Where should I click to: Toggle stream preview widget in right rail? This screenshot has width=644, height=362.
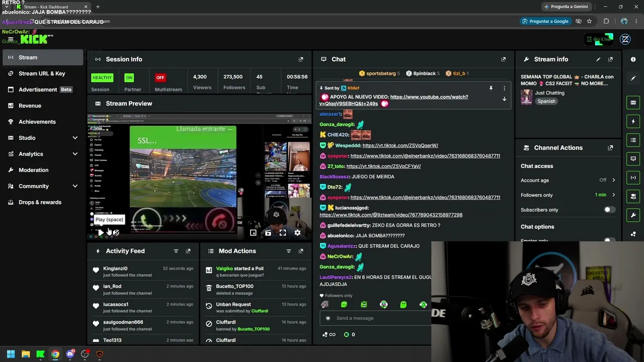pos(633,103)
